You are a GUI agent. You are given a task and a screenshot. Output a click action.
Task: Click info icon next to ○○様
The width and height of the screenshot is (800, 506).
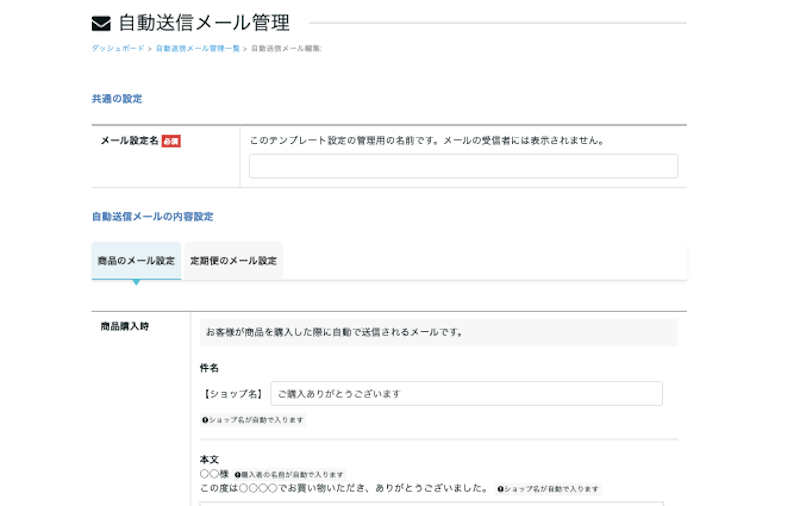(x=238, y=474)
